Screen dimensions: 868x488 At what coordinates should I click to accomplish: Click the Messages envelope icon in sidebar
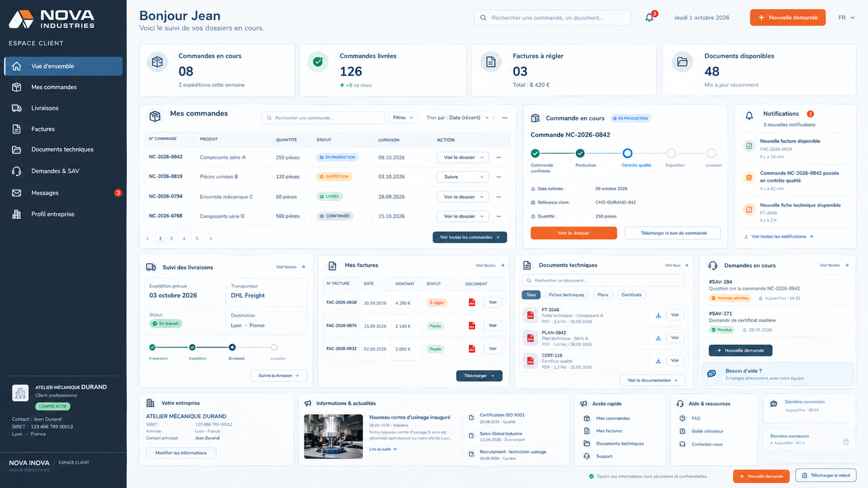click(x=17, y=192)
